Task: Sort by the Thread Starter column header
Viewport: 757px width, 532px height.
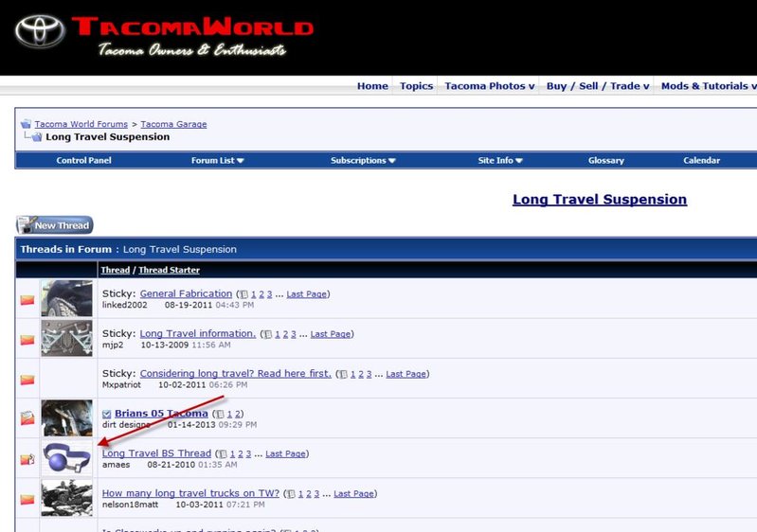Action: (x=169, y=270)
